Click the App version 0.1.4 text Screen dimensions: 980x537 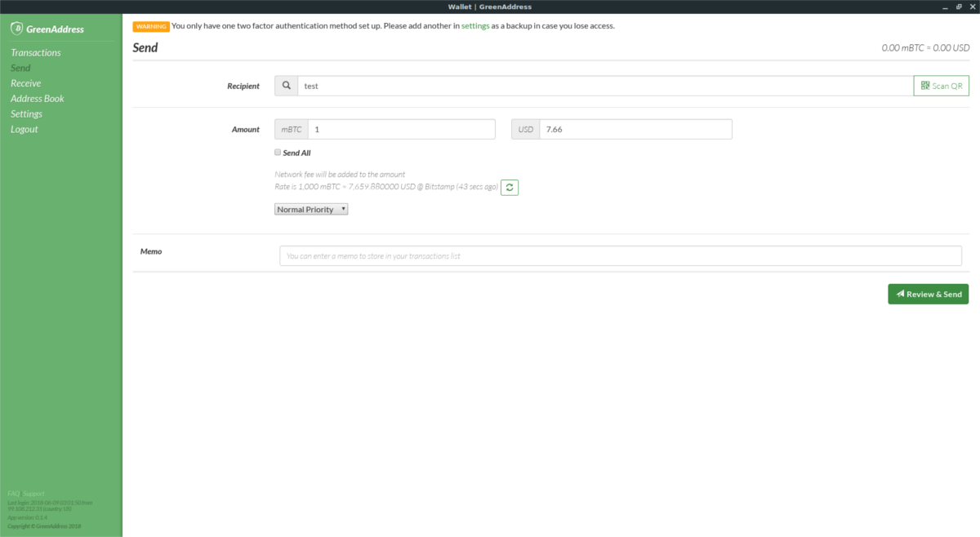click(x=27, y=517)
